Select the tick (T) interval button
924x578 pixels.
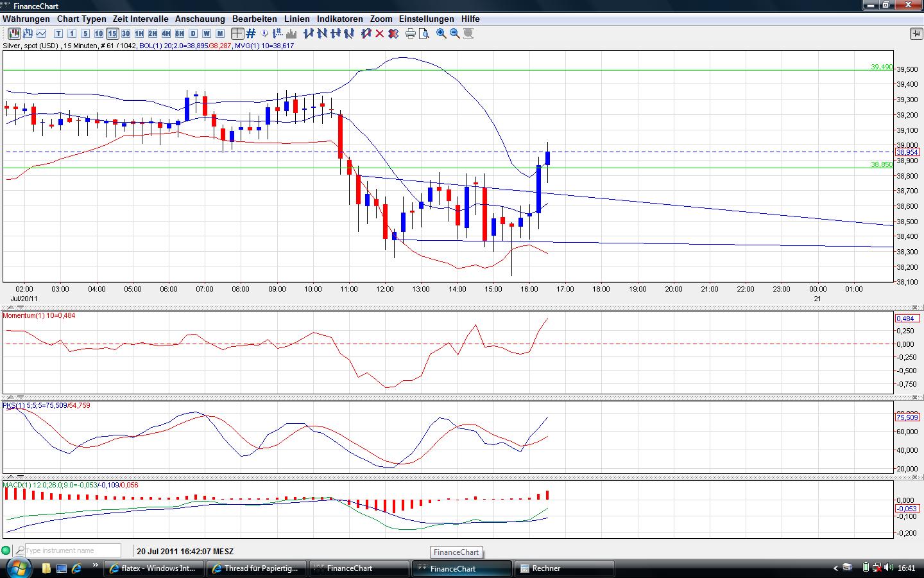[58, 33]
